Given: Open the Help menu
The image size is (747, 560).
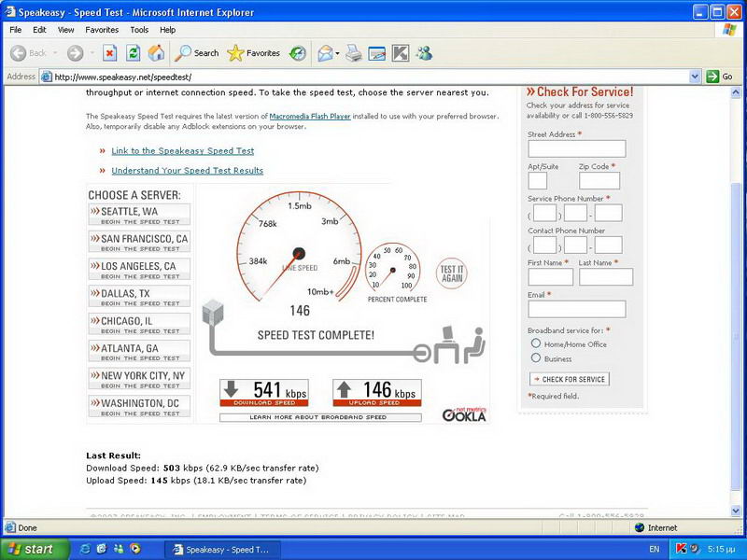Looking at the screenshot, I should (x=167, y=30).
